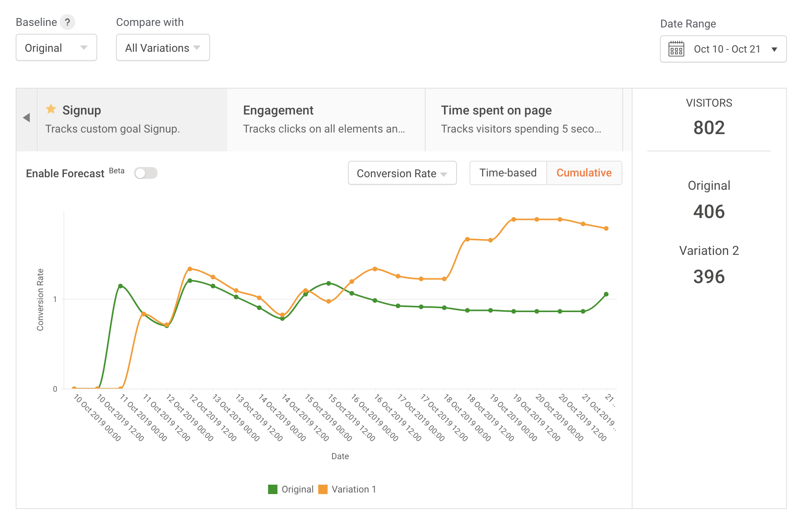Open the calendar icon in Date Range
The image size is (812, 527).
pyautogui.click(x=676, y=49)
